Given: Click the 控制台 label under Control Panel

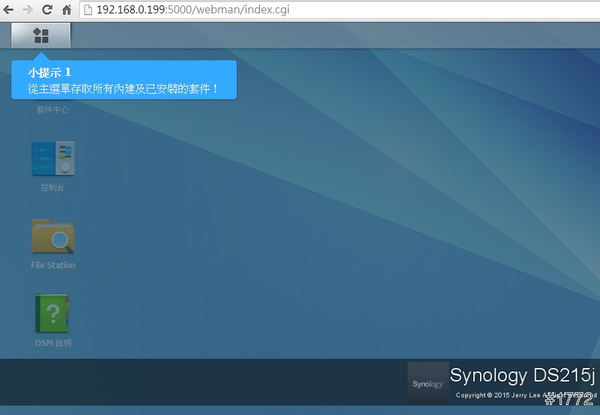Looking at the screenshot, I should pos(53,187).
